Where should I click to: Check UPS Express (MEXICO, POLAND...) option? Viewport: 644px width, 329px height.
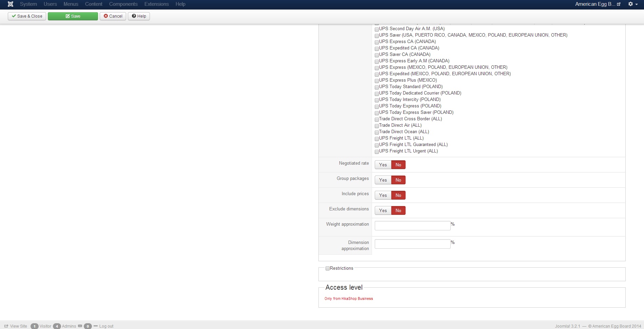377,68
